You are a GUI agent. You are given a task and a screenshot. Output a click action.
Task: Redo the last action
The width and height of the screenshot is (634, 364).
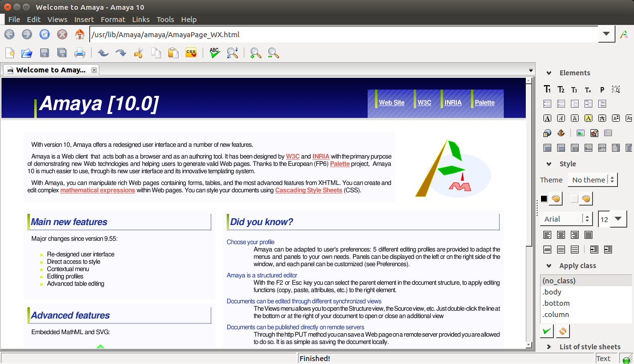120,53
